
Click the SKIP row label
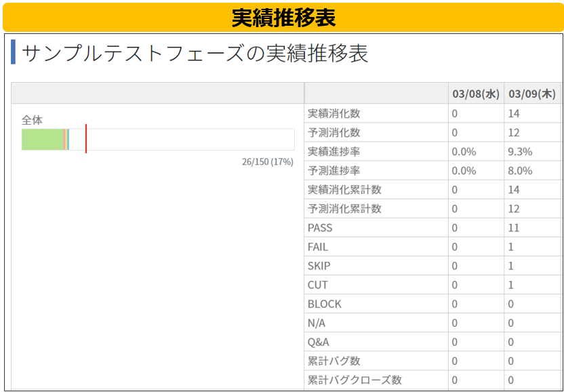(x=319, y=266)
